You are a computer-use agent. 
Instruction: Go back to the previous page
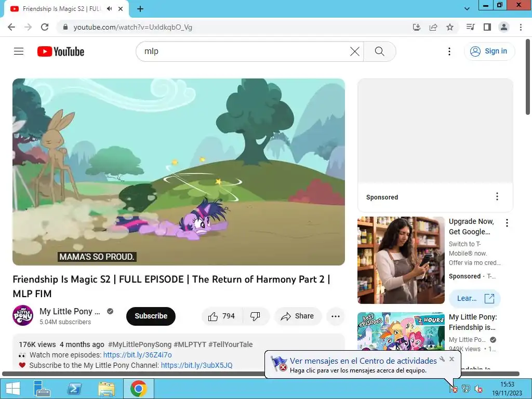11,27
